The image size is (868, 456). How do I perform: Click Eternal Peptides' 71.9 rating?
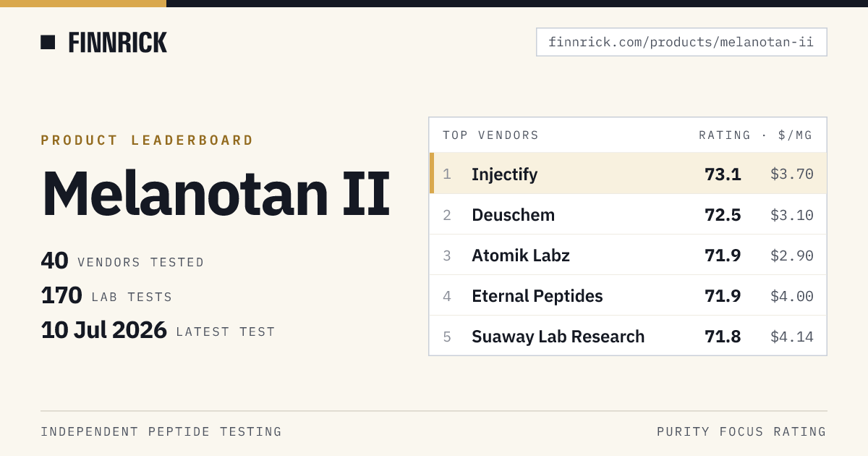tap(723, 296)
